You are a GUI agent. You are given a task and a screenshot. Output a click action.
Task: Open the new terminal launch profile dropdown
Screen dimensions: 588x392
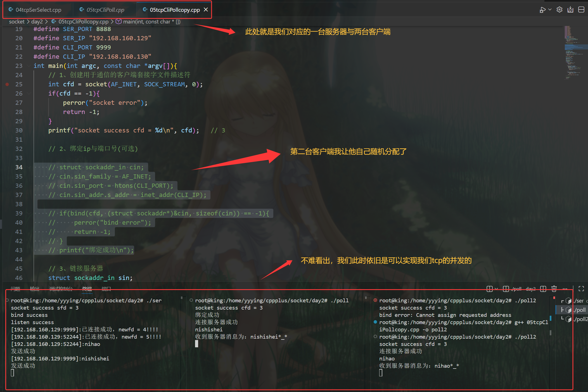(x=496, y=289)
